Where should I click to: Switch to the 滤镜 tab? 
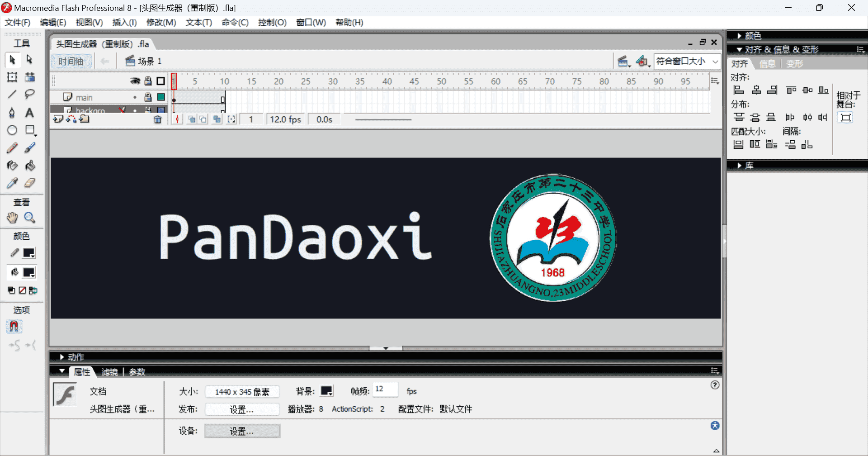click(109, 371)
